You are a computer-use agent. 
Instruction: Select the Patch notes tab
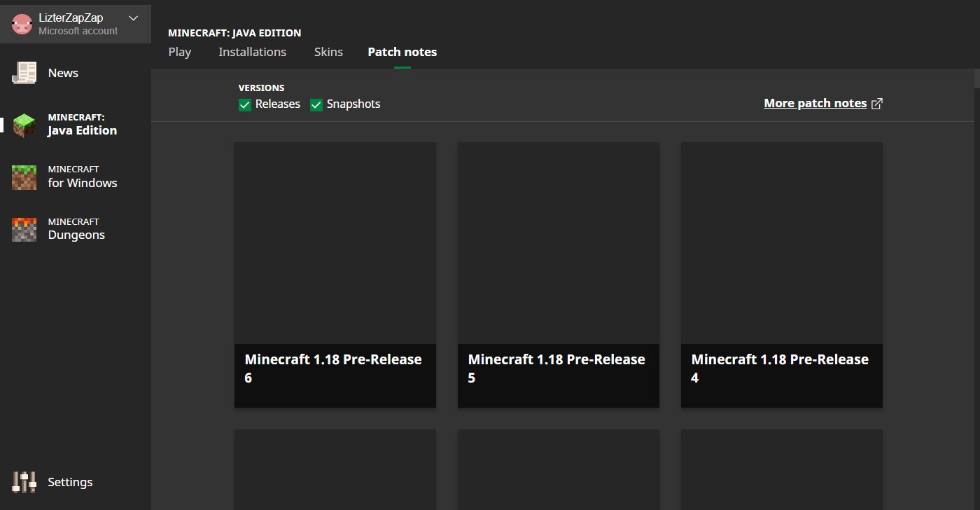tap(402, 52)
